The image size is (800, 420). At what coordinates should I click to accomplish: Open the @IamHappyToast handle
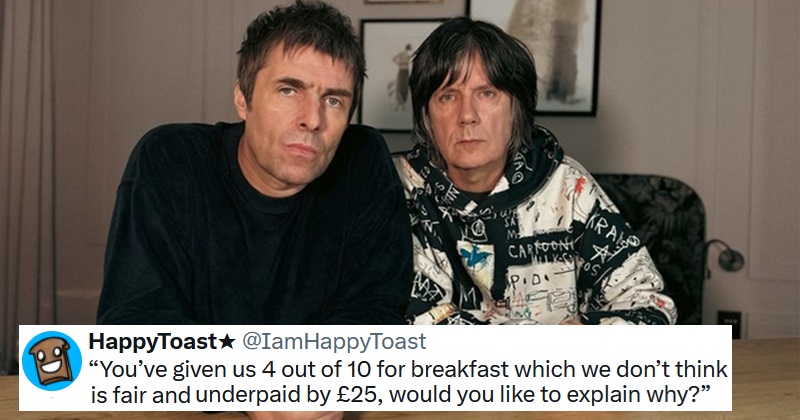pos(334,342)
